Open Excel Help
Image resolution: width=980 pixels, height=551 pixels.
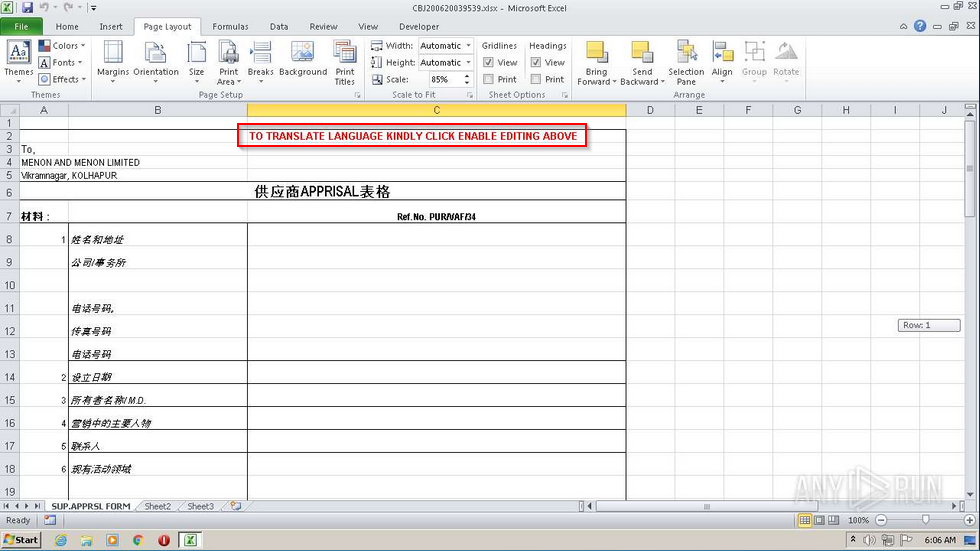tap(920, 26)
